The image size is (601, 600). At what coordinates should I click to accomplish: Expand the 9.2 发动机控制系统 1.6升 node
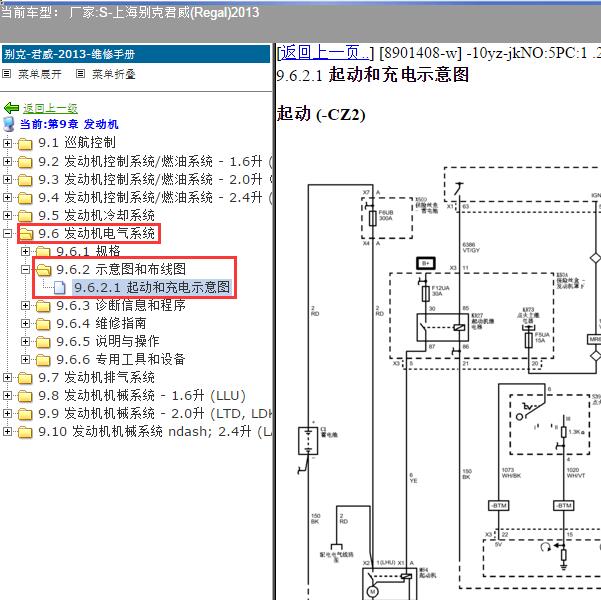pos(7,161)
